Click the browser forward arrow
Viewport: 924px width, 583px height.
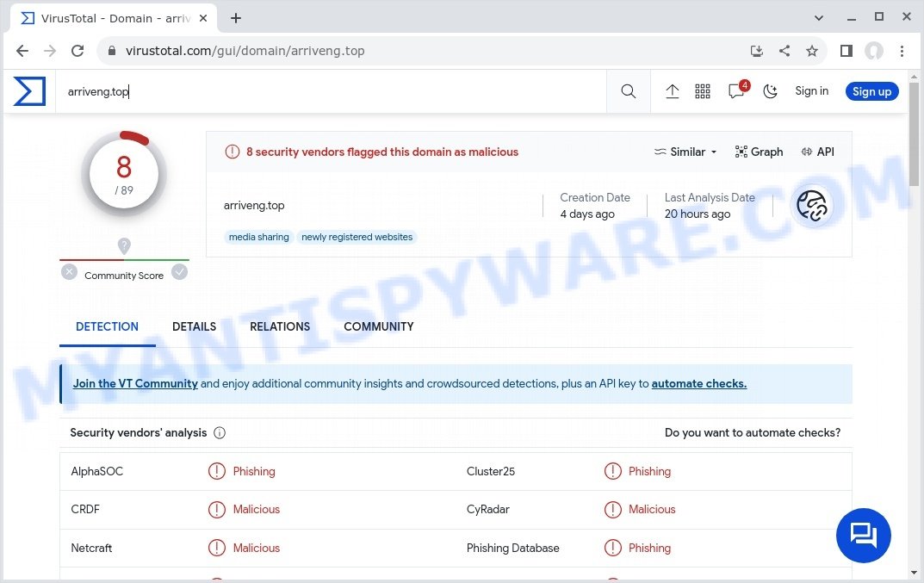tap(50, 51)
